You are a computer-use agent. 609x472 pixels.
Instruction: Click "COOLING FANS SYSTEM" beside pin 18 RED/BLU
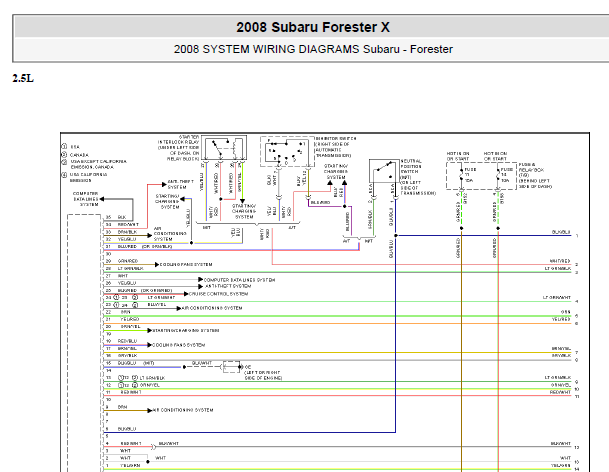tap(179, 345)
